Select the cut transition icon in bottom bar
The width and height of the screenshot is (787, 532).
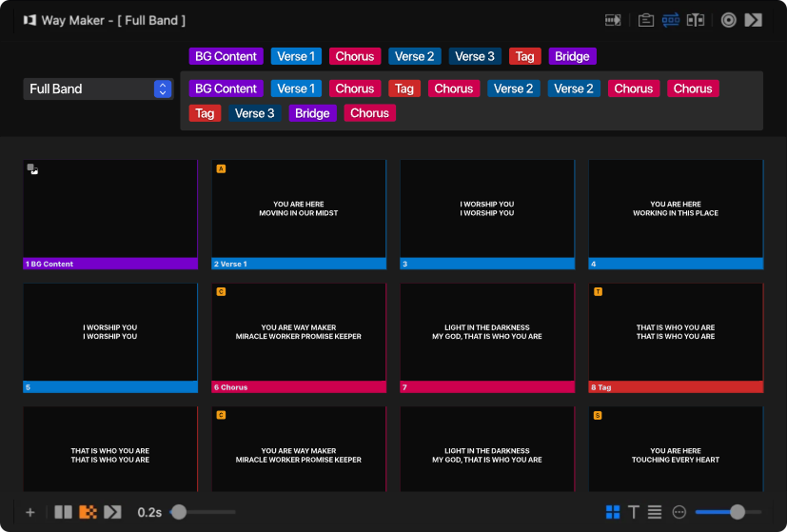tap(64, 512)
